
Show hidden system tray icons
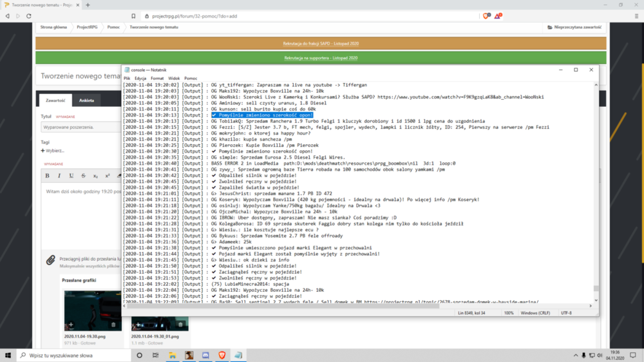coord(575,356)
